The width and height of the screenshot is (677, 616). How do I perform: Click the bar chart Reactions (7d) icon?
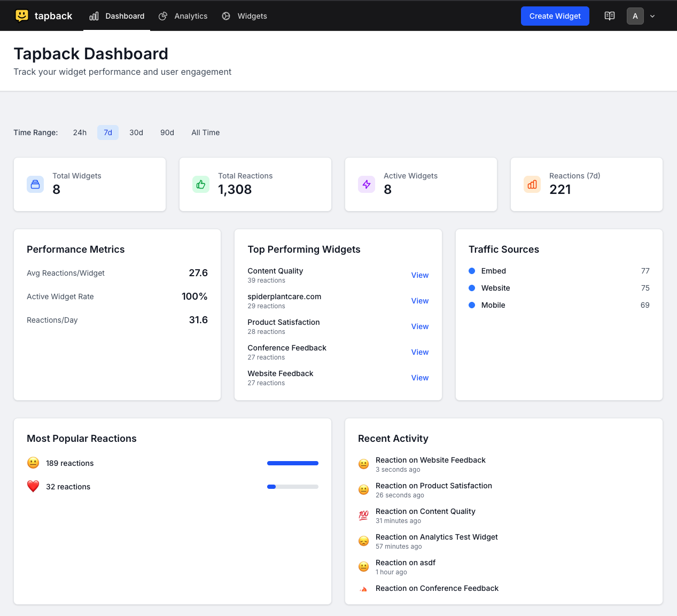532,184
